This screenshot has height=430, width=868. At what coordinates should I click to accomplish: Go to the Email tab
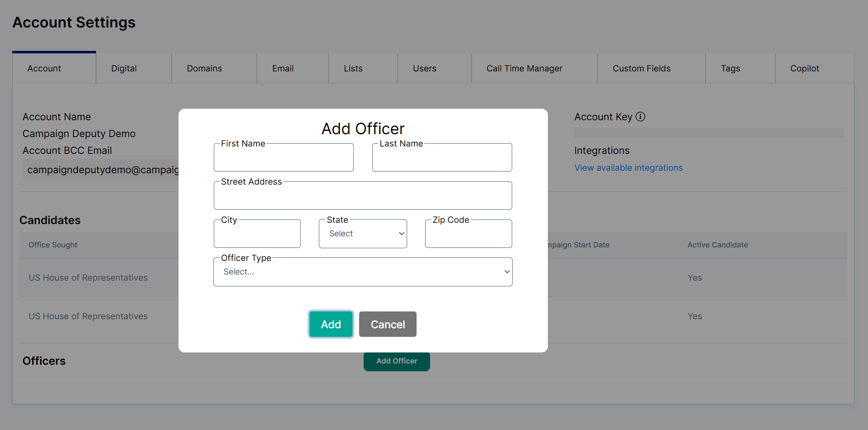(x=283, y=69)
